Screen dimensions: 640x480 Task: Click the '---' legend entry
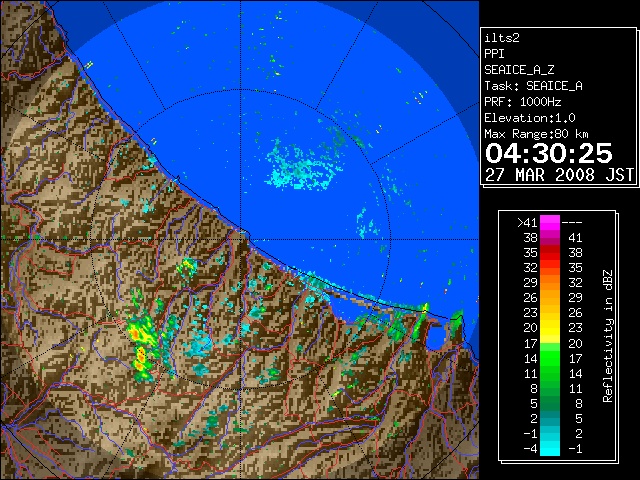572,223
